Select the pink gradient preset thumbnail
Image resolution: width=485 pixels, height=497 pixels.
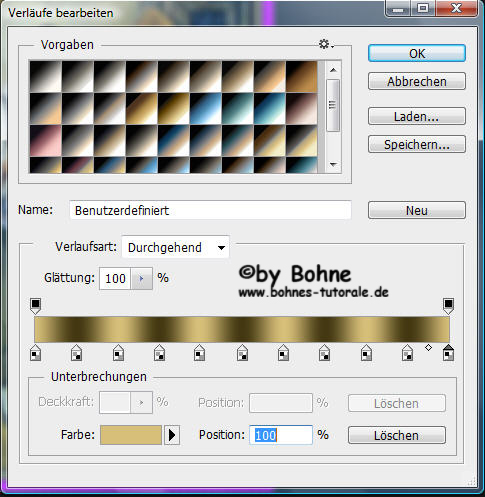pos(46,141)
